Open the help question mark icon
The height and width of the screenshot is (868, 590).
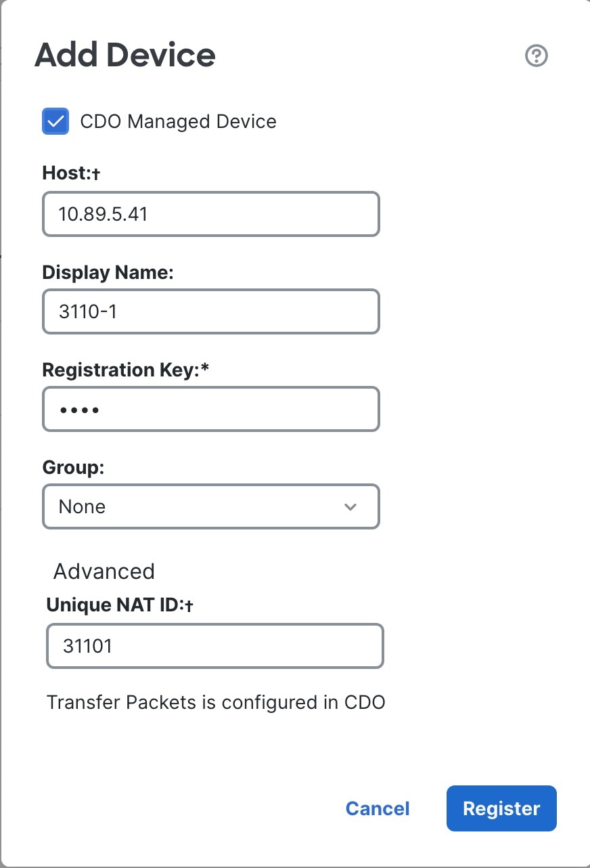click(536, 56)
